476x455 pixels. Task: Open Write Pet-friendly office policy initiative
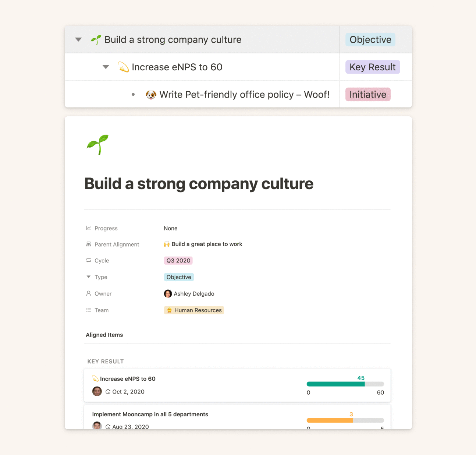click(x=244, y=95)
